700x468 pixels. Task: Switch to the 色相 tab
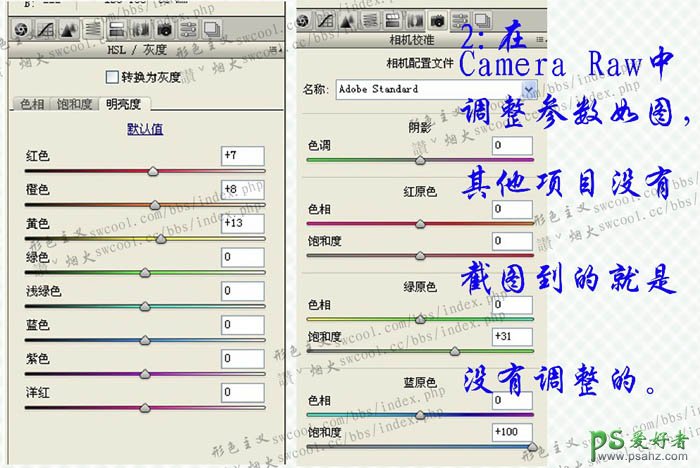coord(32,104)
